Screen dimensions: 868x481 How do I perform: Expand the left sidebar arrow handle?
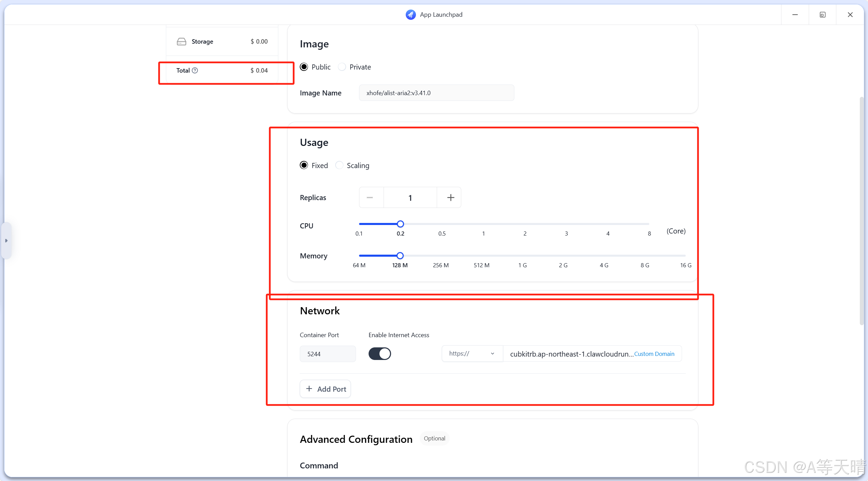pos(6,241)
